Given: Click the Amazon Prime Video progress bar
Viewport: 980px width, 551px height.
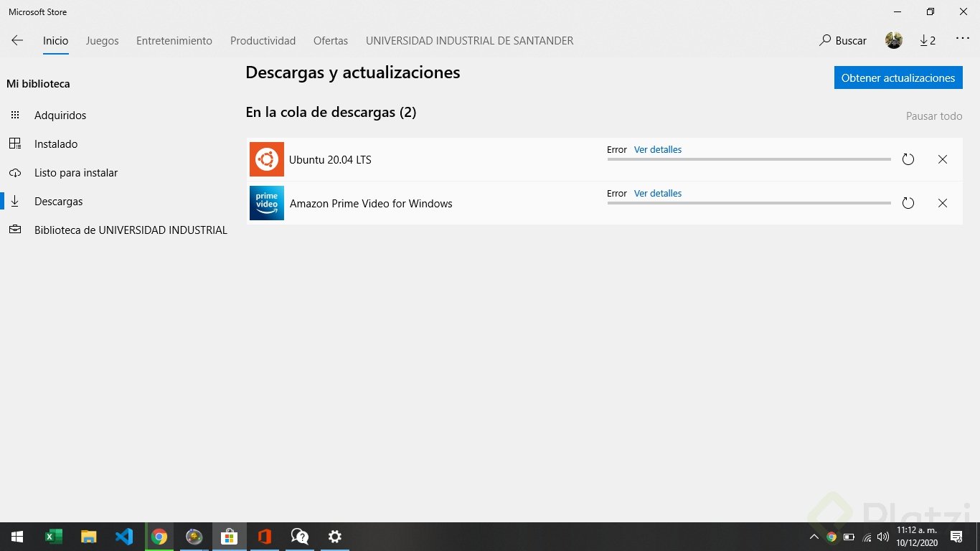Looking at the screenshot, I should (749, 203).
